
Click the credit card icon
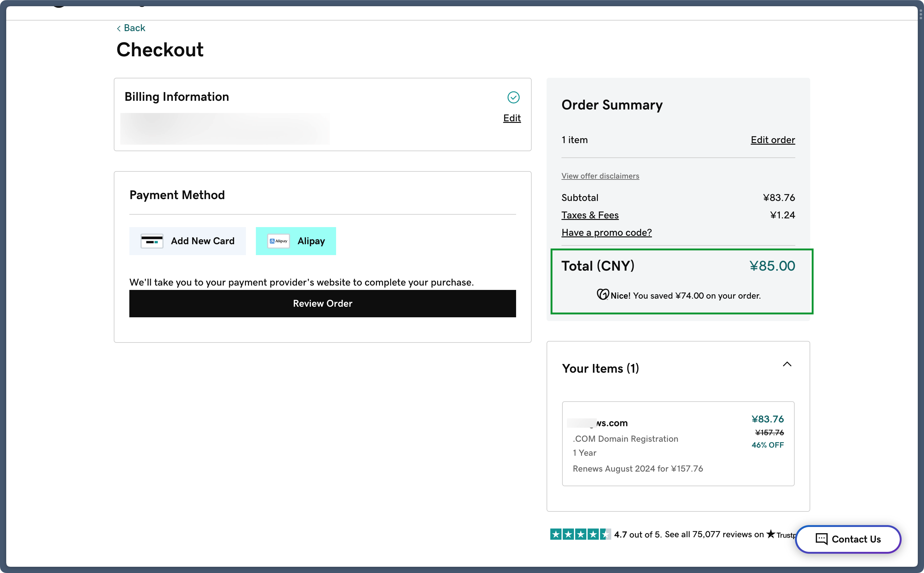click(x=152, y=241)
